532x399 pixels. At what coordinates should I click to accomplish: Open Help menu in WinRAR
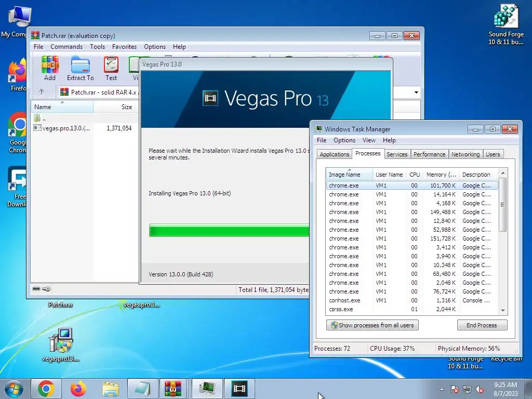pyautogui.click(x=179, y=46)
